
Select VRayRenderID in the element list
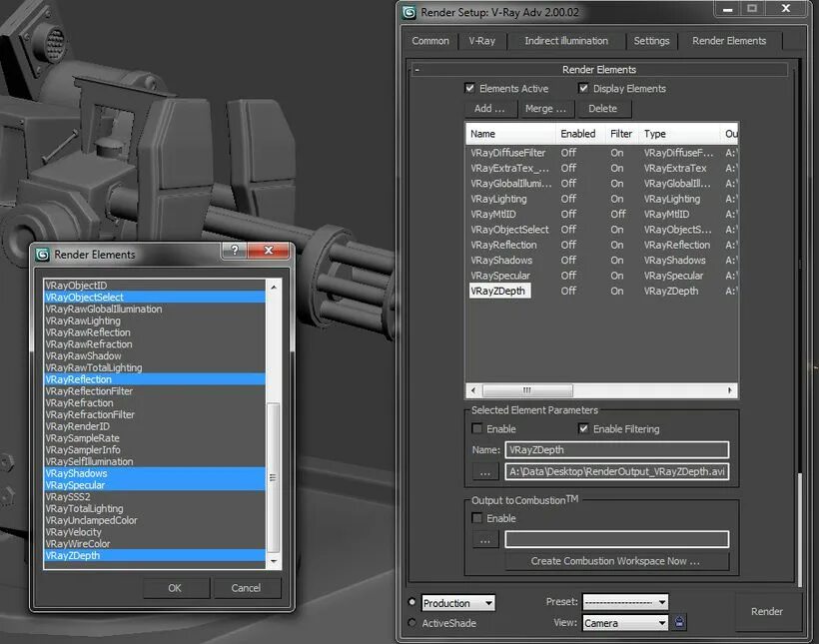click(155, 426)
